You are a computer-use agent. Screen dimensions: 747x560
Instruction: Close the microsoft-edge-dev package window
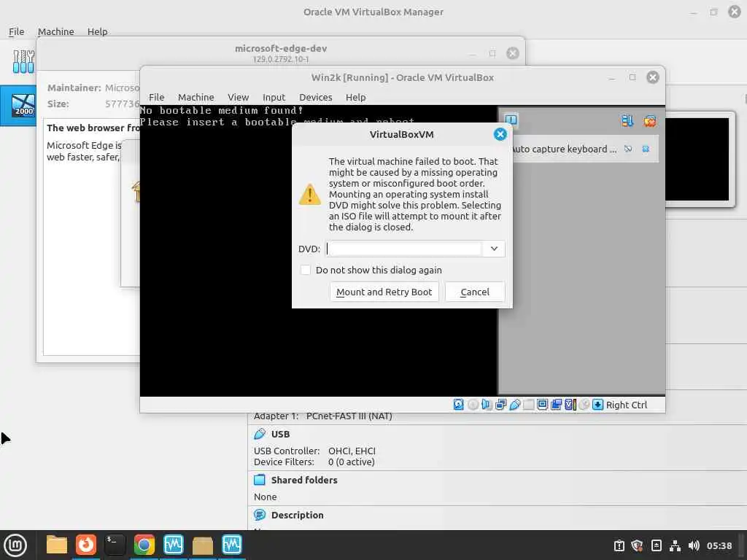(513, 52)
